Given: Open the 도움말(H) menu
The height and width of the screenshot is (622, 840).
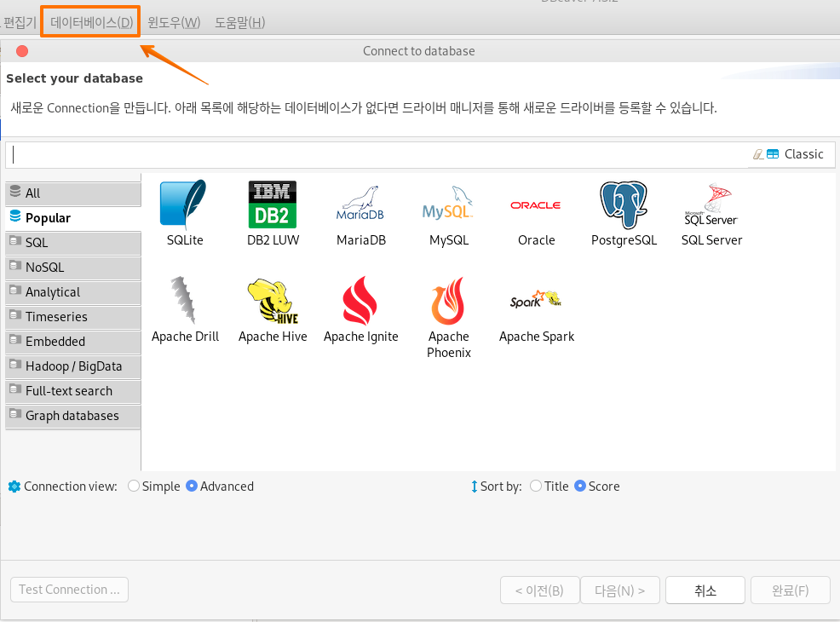Looking at the screenshot, I should [240, 22].
